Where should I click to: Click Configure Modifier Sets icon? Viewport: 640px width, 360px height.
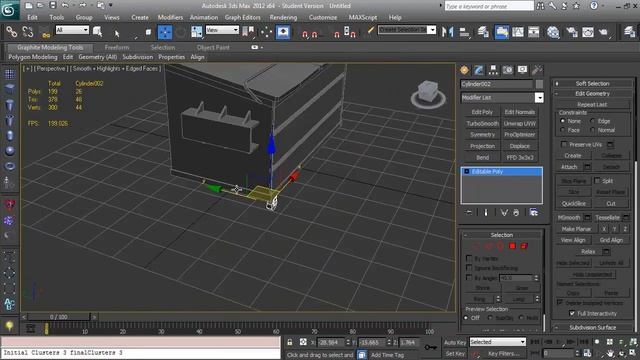pyautogui.click(x=533, y=212)
